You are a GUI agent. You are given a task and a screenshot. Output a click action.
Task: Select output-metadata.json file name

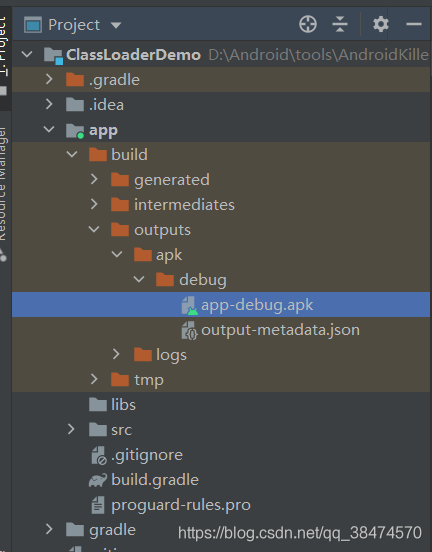(x=281, y=330)
